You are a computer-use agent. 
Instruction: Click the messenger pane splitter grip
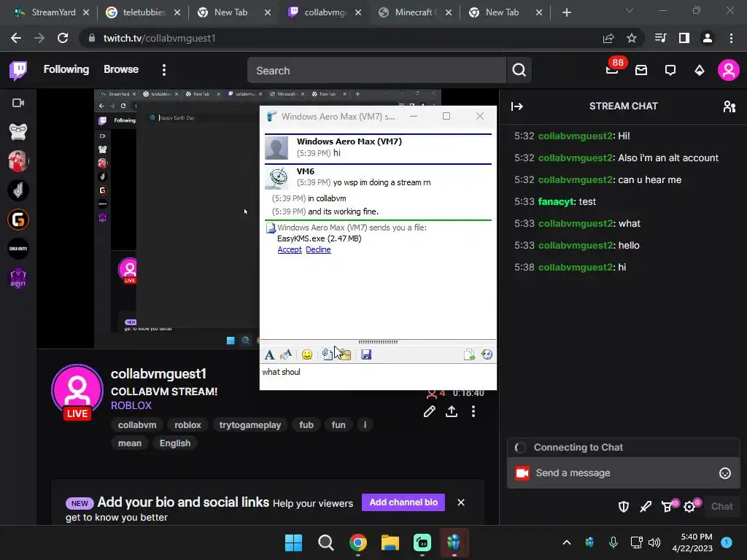point(378,342)
